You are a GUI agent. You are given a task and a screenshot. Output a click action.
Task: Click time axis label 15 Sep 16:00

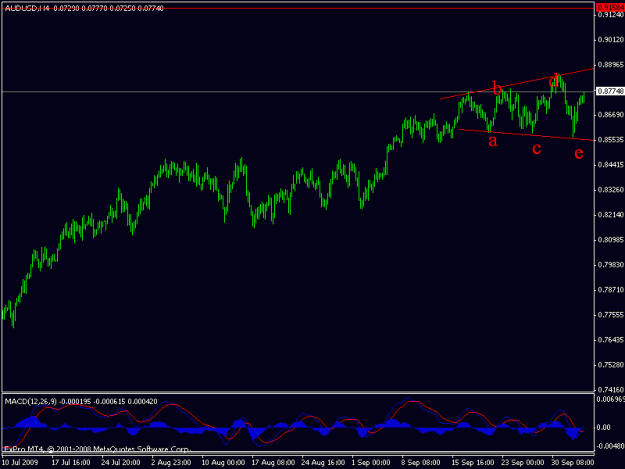[473, 462]
